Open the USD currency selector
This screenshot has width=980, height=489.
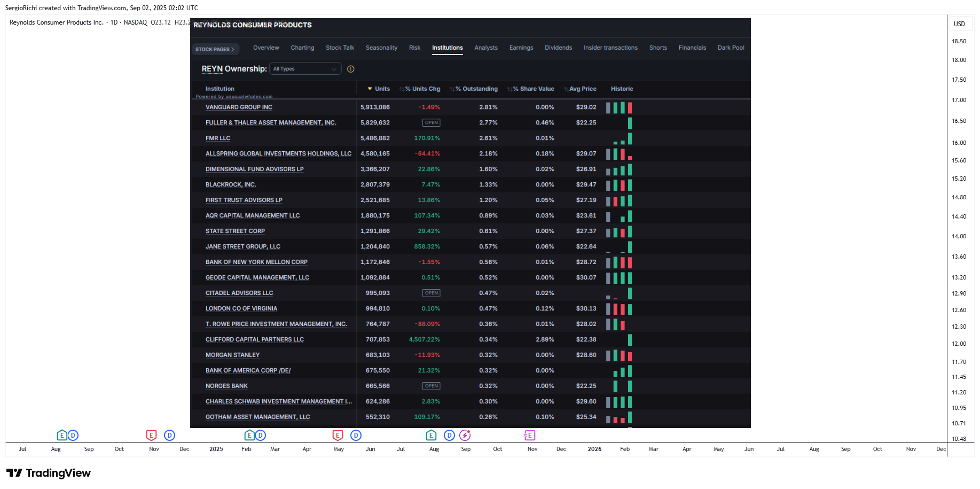pyautogui.click(x=960, y=24)
